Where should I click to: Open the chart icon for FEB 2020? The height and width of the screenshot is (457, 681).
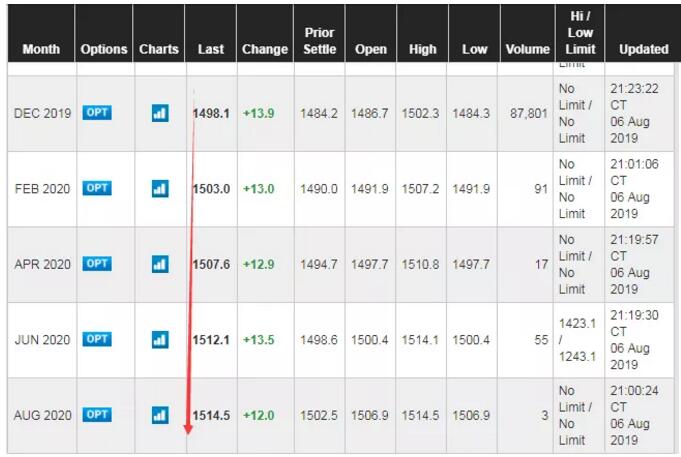click(x=160, y=189)
